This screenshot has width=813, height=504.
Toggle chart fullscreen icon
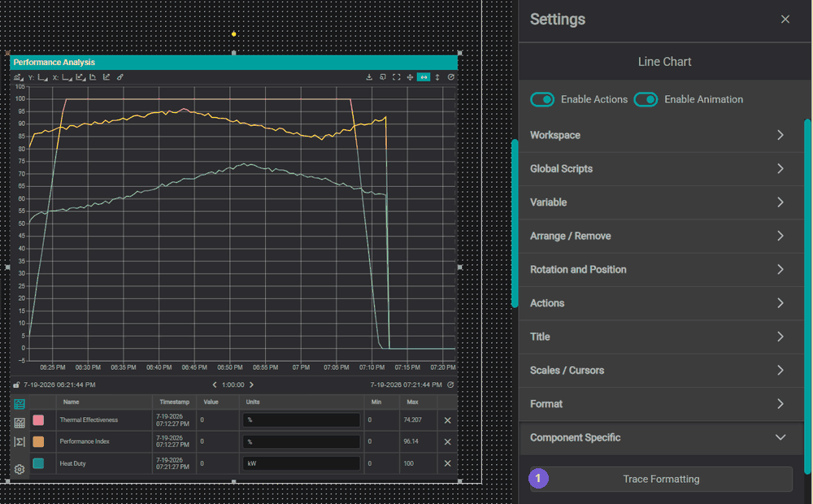(x=396, y=76)
